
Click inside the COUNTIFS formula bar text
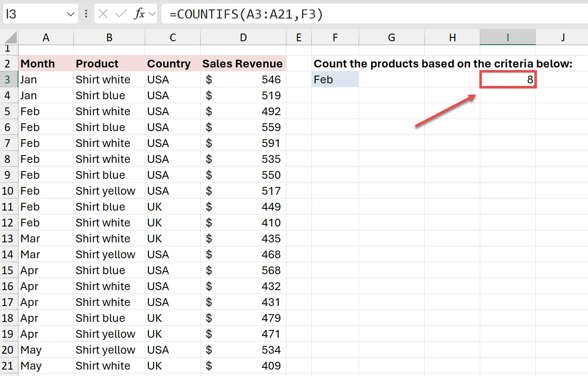[246, 14]
